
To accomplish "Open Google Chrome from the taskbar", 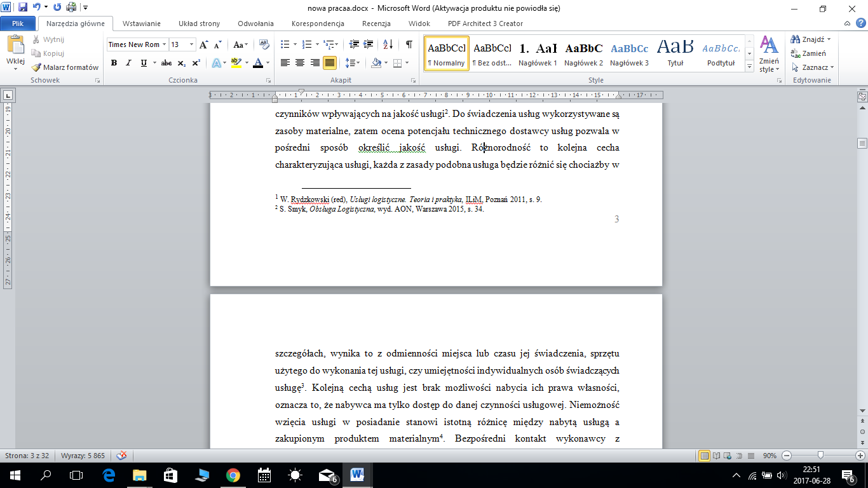I will tap(233, 475).
